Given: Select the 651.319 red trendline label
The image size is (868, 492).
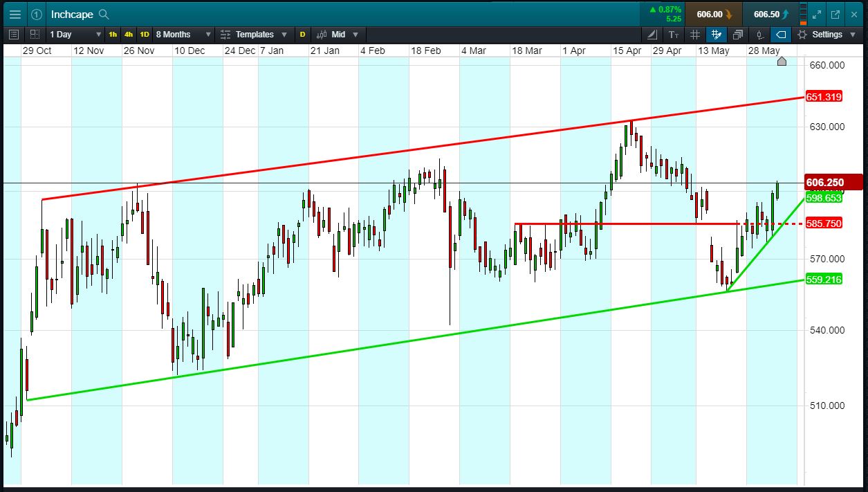Looking at the screenshot, I should 824,97.
